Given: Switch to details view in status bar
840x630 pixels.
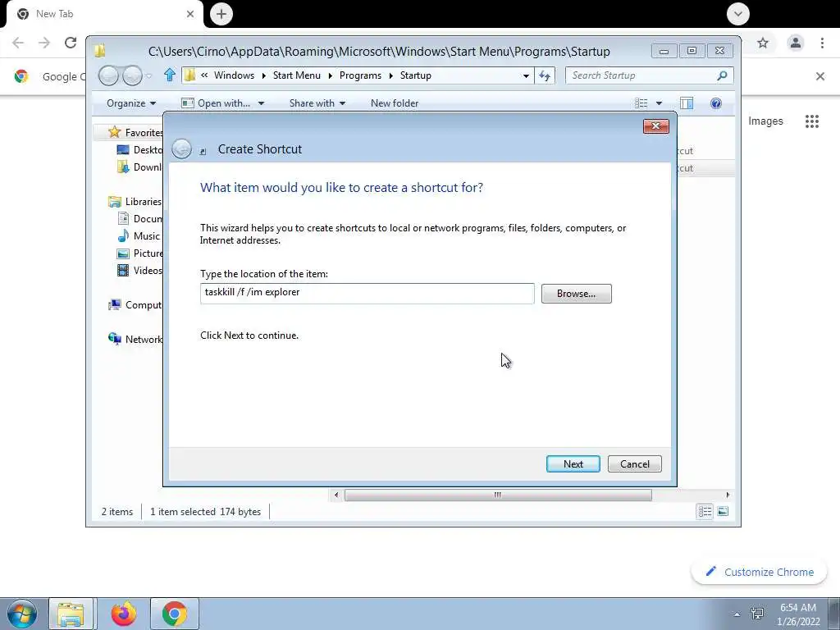Looking at the screenshot, I should point(705,512).
